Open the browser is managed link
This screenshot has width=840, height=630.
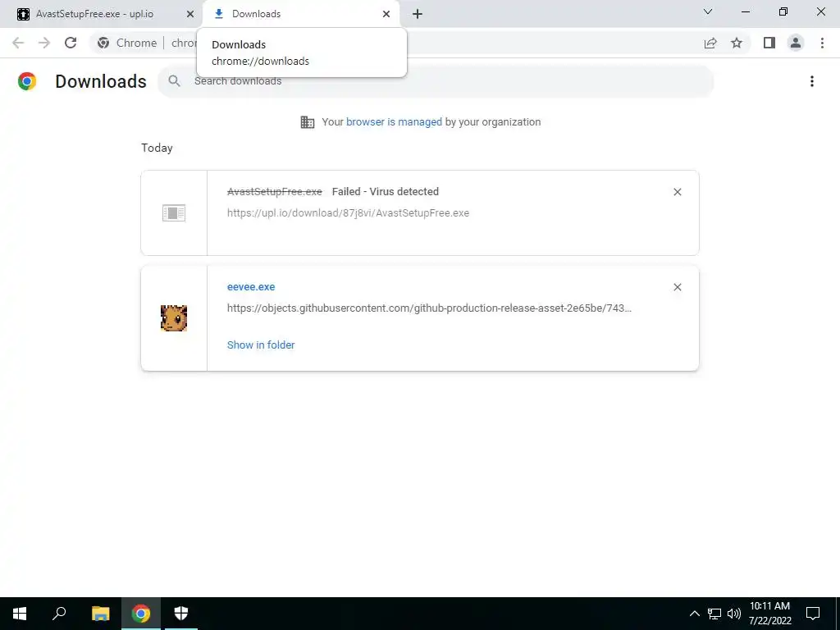pyautogui.click(x=394, y=122)
